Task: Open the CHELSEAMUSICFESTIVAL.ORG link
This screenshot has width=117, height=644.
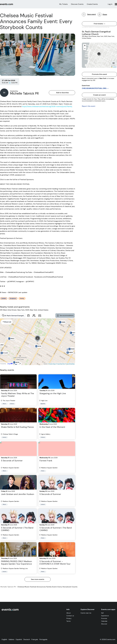Action: [x=95, y=88]
